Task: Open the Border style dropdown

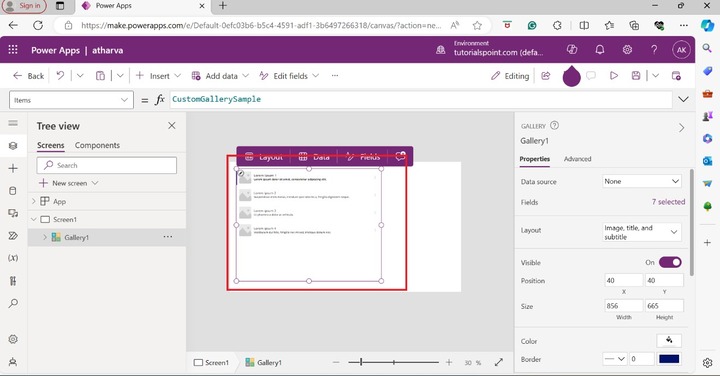Action: tap(614, 359)
